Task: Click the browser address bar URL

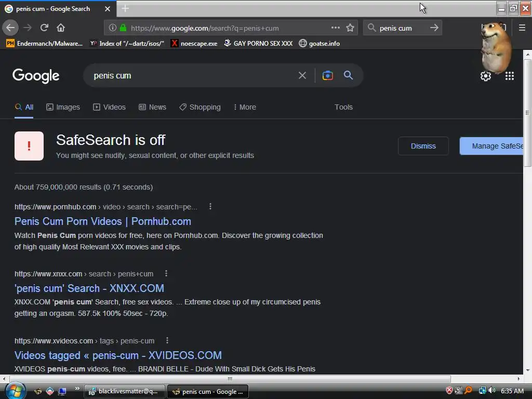Action: coord(205,28)
